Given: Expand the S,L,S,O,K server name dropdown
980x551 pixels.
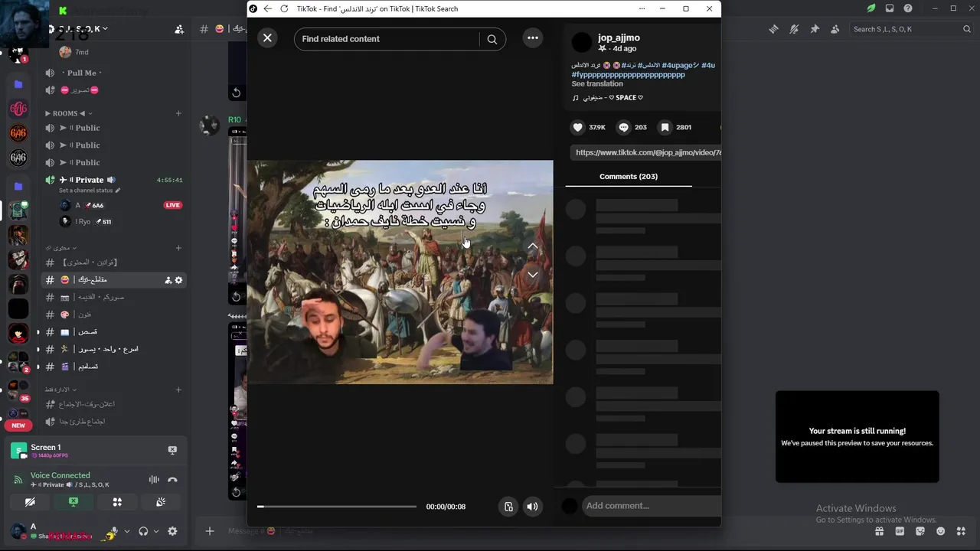Looking at the screenshot, I should (x=105, y=29).
